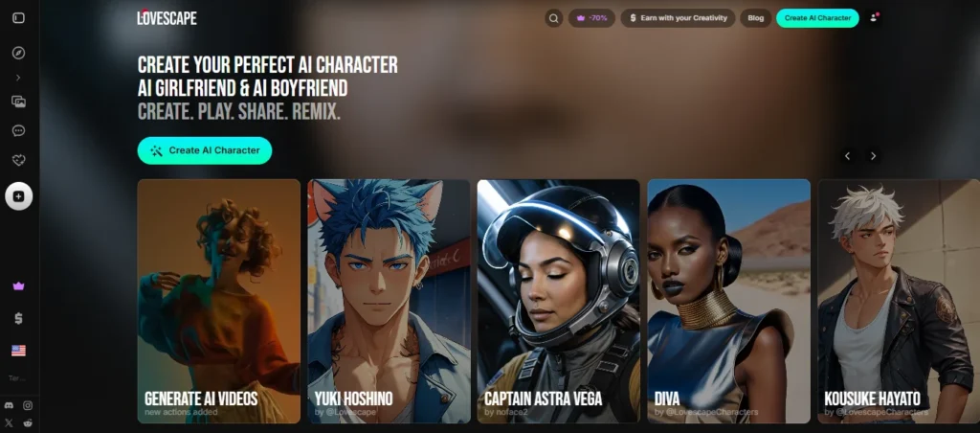Open the Captain Astra Vega character card
The height and width of the screenshot is (433, 980).
click(558, 301)
